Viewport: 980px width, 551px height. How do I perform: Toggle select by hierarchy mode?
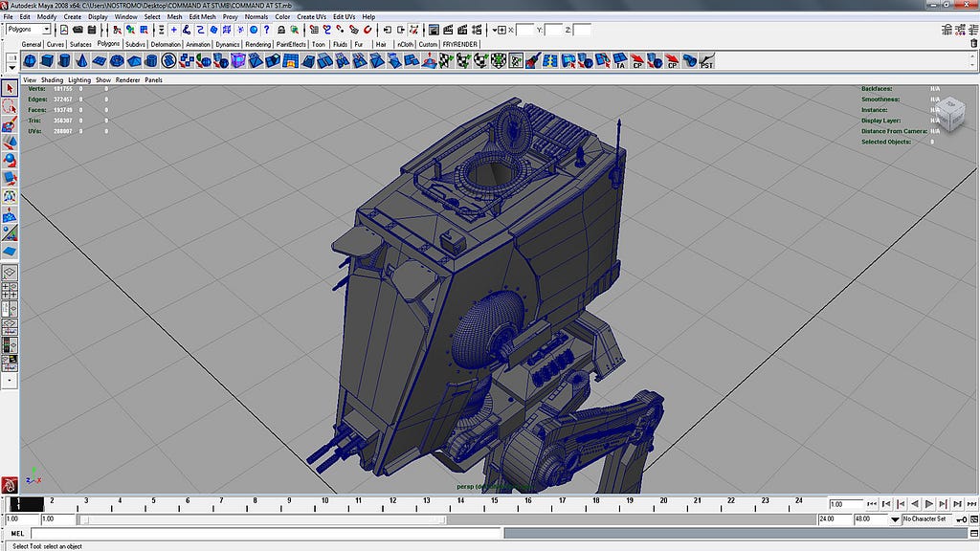click(x=116, y=30)
